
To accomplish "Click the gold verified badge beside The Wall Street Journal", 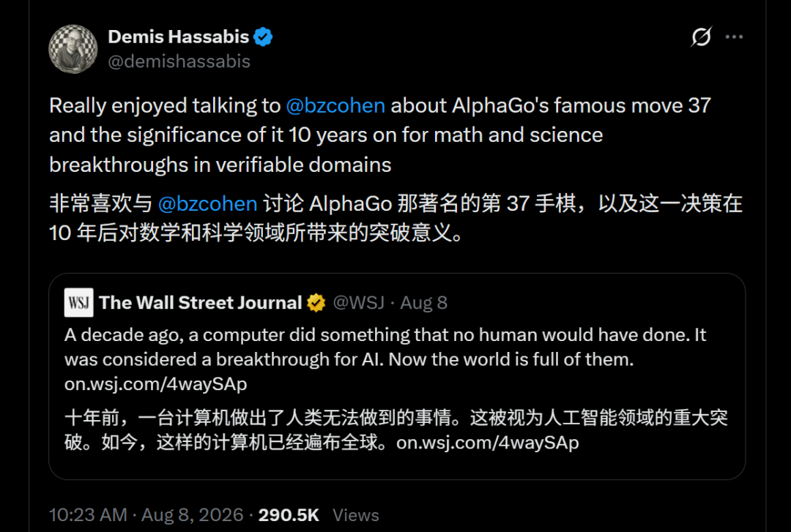I will [x=316, y=302].
